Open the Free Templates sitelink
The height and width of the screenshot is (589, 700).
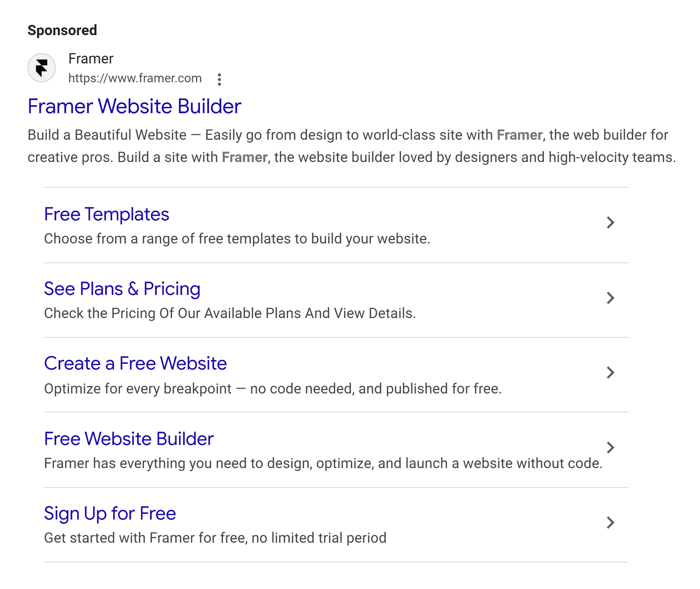pos(107,214)
